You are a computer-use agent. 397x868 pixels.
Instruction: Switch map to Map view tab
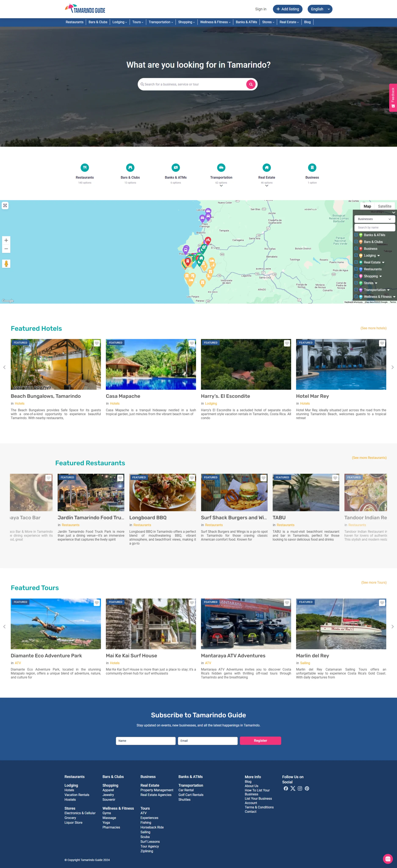[367, 206]
